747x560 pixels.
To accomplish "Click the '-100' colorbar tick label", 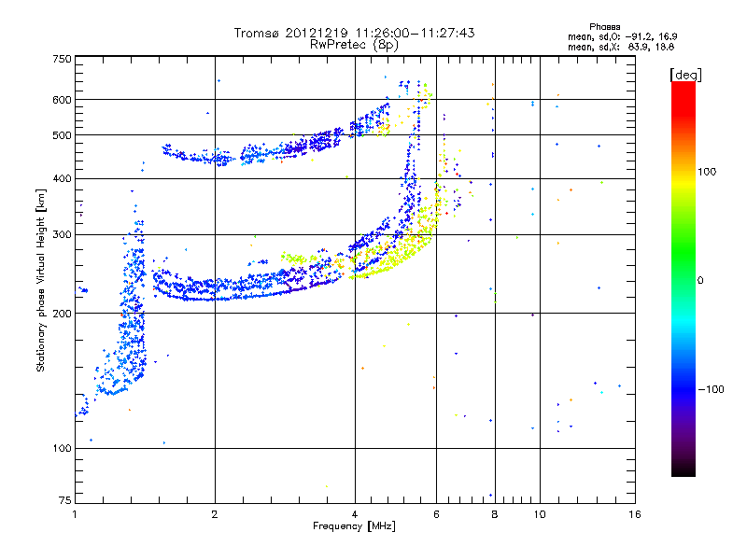I will click(711, 389).
